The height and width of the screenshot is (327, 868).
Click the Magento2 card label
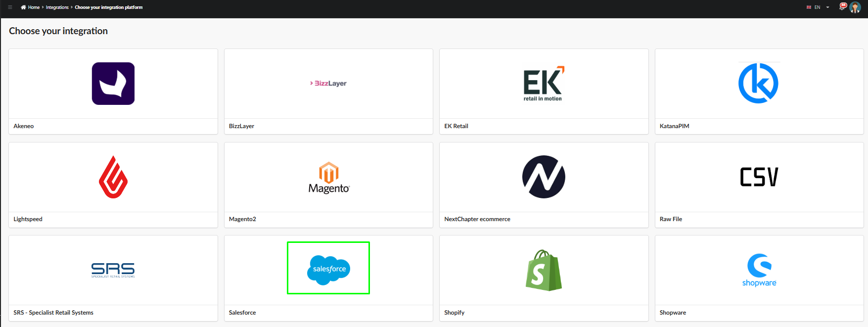pos(242,219)
